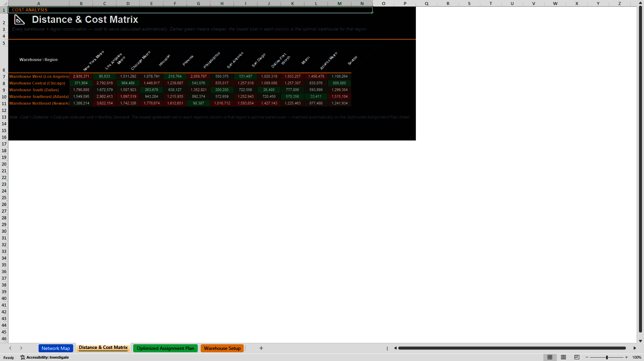Screen dimensions: 644x361
Task: Click cell with value 98,387
Action: coord(199,103)
